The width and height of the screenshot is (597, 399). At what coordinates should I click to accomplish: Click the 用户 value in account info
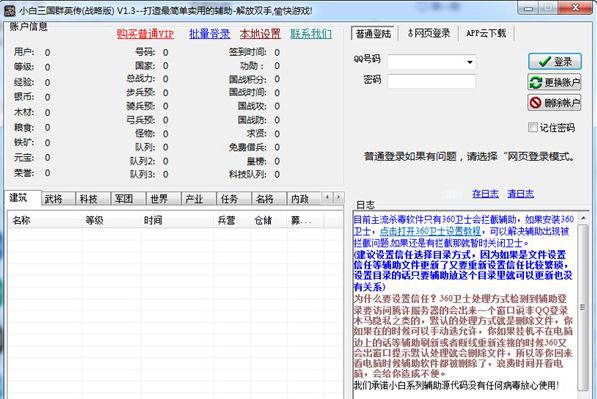coord(48,52)
